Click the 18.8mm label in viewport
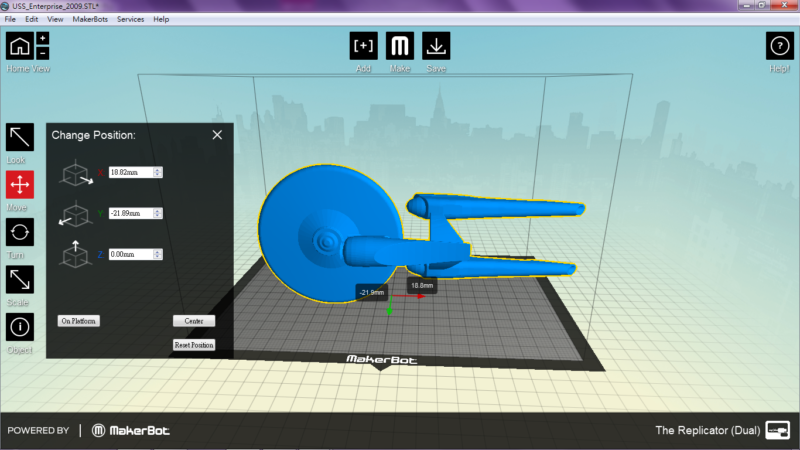This screenshot has width=800, height=450. coord(422,285)
